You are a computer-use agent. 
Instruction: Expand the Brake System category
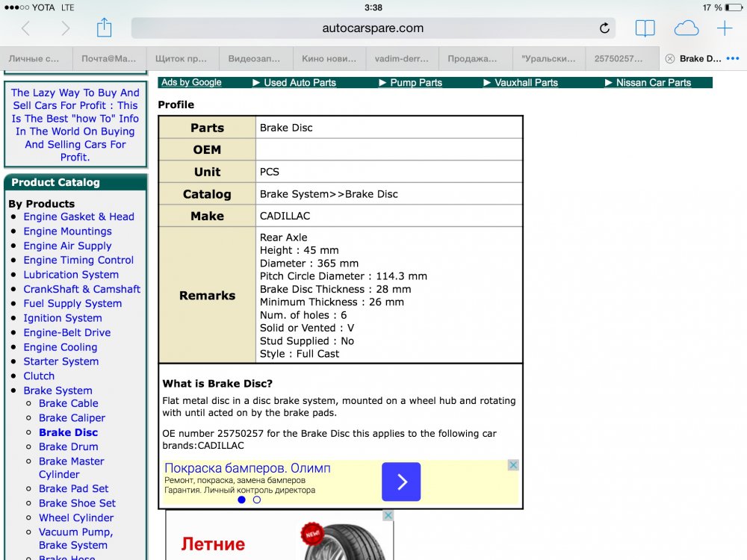pos(58,391)
